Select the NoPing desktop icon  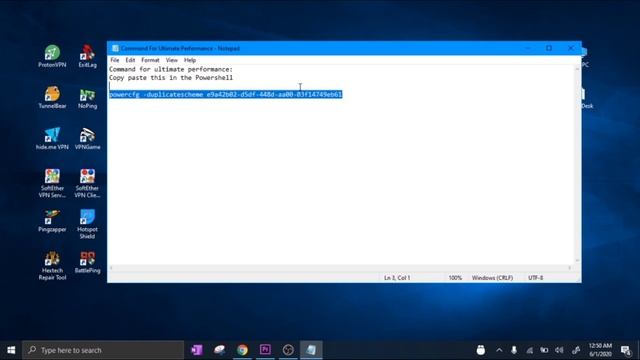(87, 98)
